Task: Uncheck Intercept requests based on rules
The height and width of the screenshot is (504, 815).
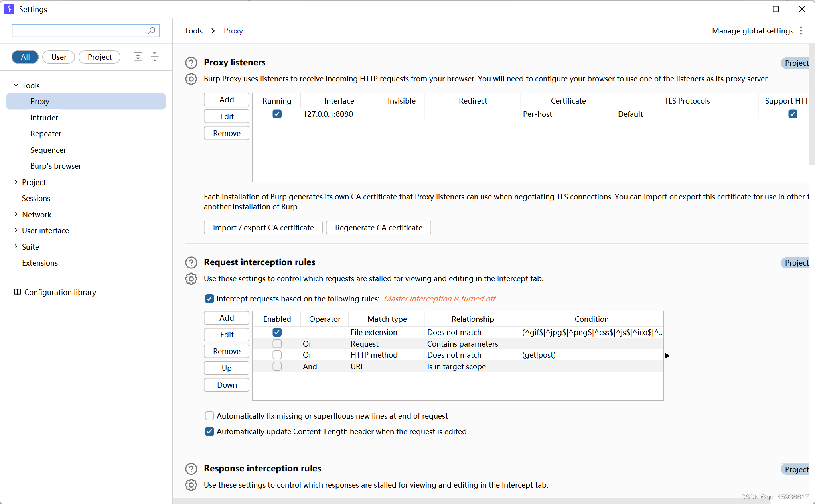Action: (209, 299)
